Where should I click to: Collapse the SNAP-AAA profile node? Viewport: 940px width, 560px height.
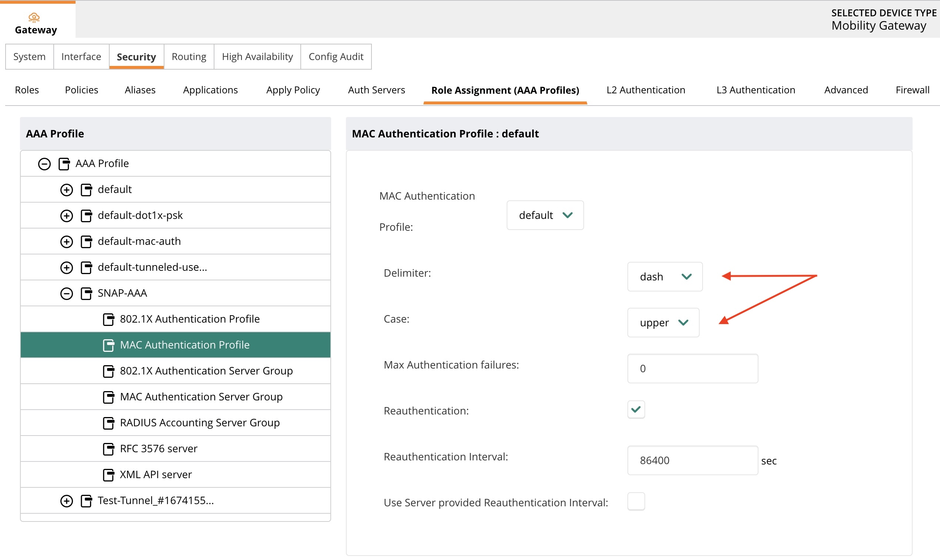click(66, 293)
